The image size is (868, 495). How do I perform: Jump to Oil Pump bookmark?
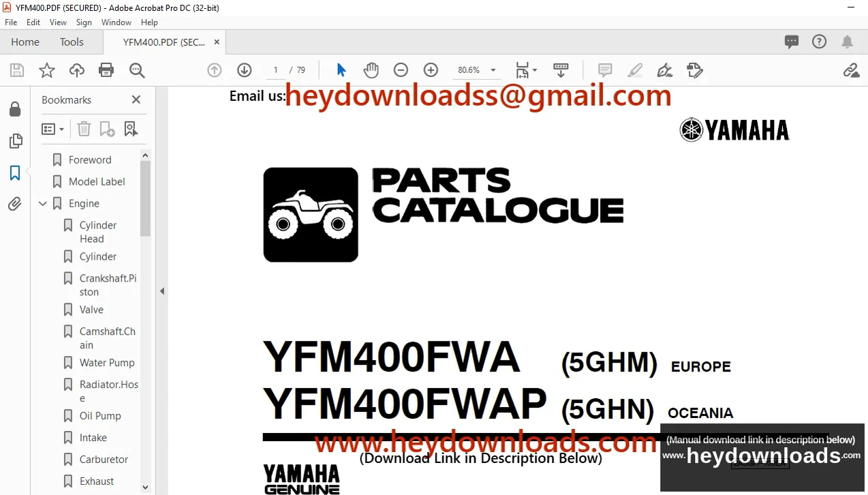(100, 416)
